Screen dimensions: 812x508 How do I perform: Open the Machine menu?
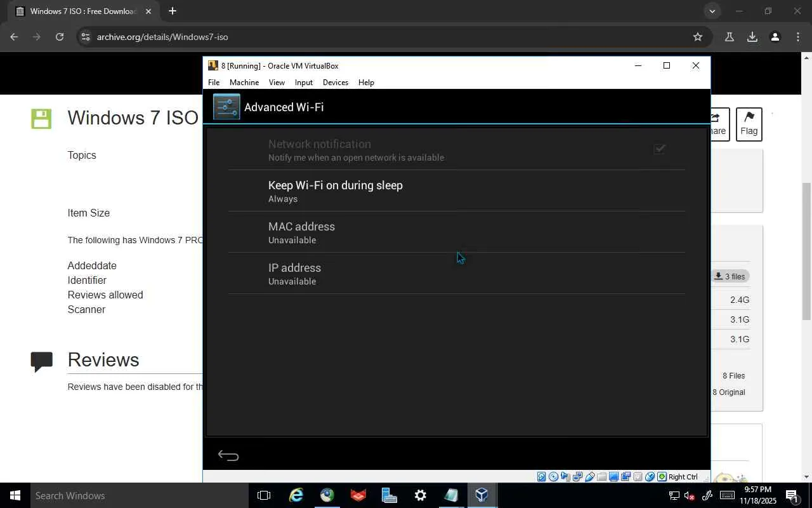pyautogui.click(x=244, y=83)
